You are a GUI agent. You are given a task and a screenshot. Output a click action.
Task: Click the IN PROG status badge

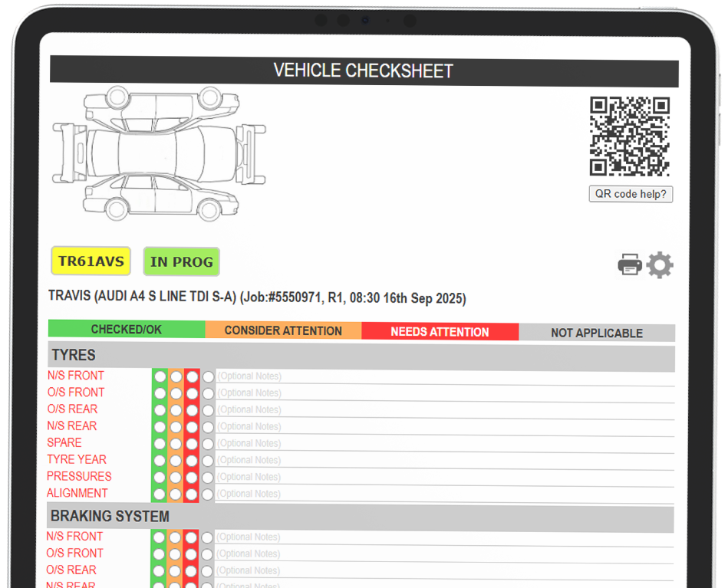coord(181,261)
